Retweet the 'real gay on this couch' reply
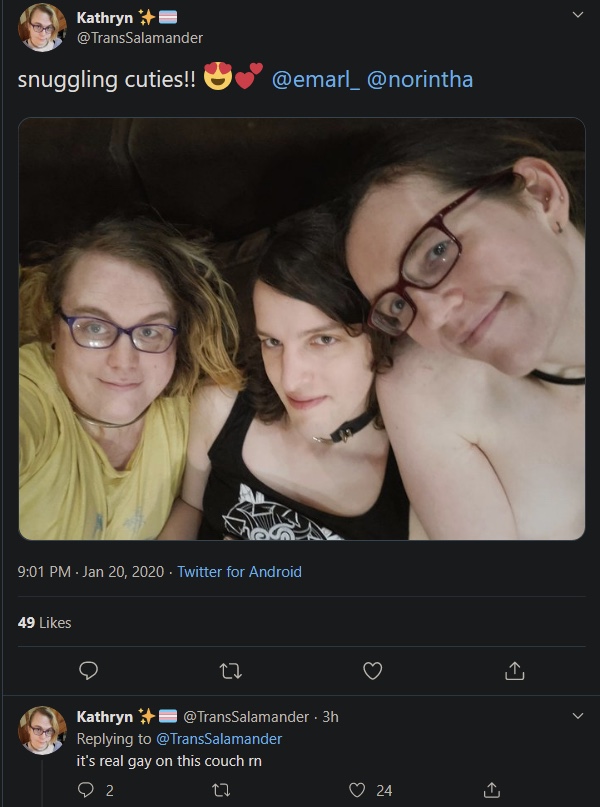The width and height of the screenshot is (600, 807). (221, 790)
